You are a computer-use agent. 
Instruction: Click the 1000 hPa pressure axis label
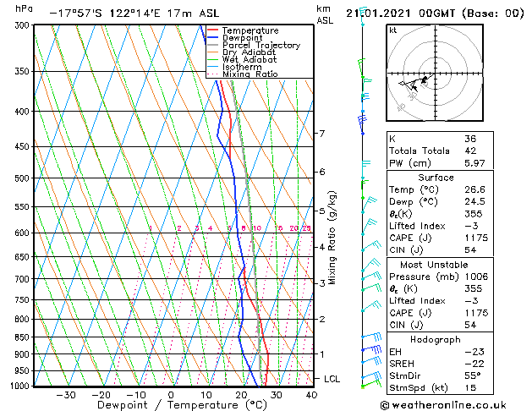tap(20, 386)
